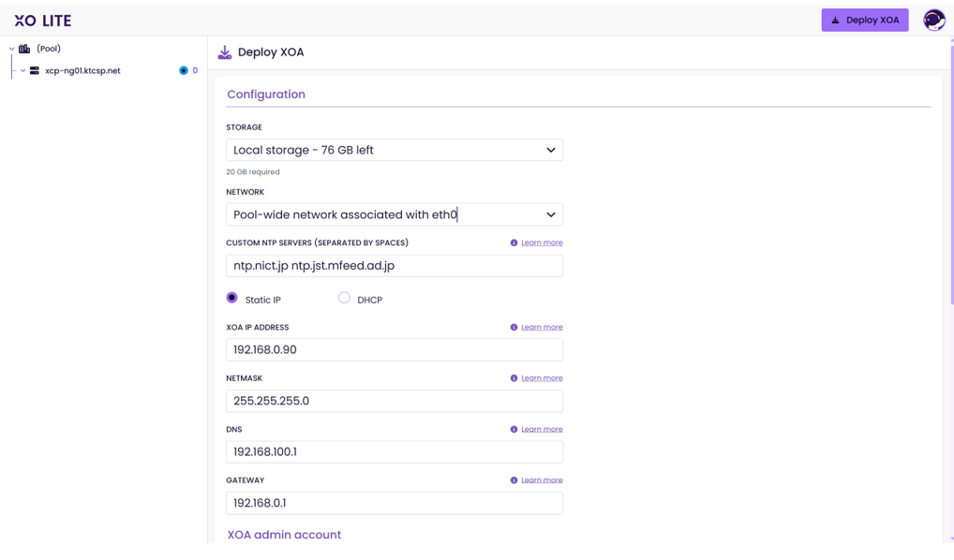The image size is (954, 560).
Task: Collapse the xcp-ng01.ktcsp.net host node
Action: (22, 71)
